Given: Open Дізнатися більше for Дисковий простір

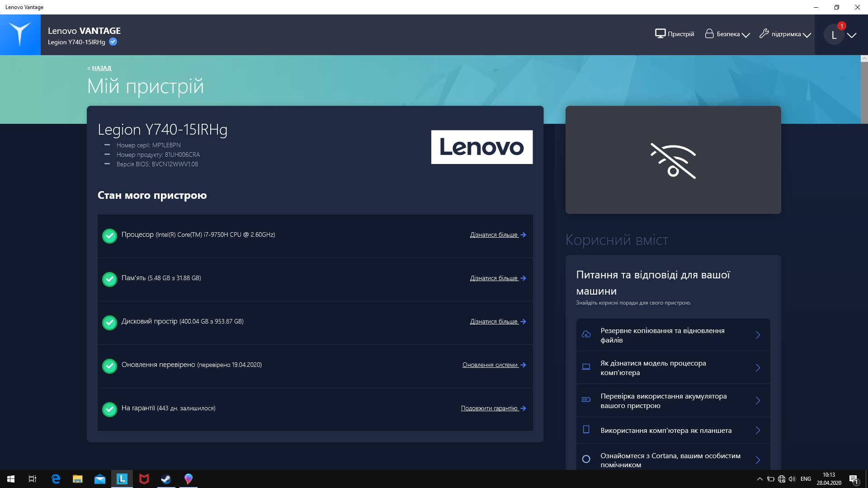Looking at the screenshot, I should [x=498, y=322].
